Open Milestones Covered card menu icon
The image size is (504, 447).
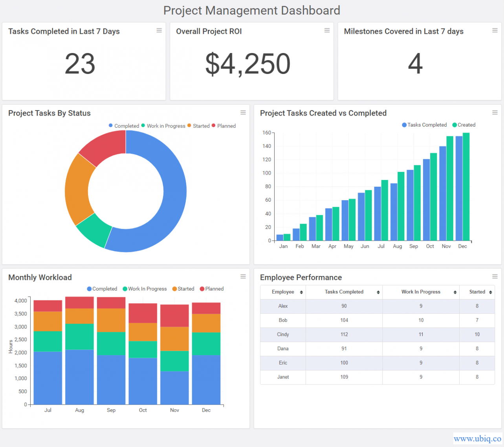(x=495, y=31)
